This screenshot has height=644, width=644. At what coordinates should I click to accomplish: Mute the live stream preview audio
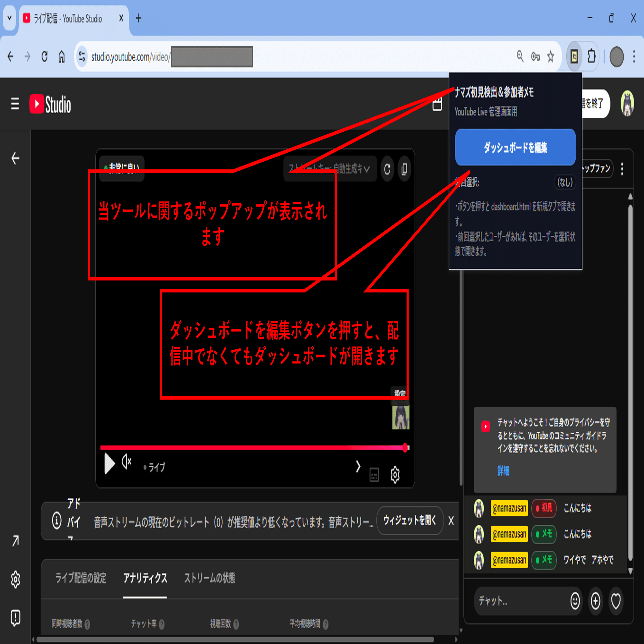pyautogui.click(x=126, y=461)
